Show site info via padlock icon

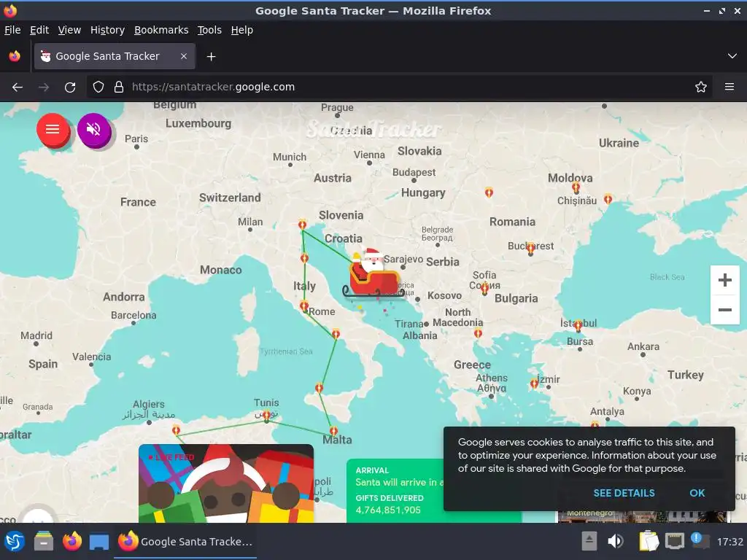click(119, 87)
